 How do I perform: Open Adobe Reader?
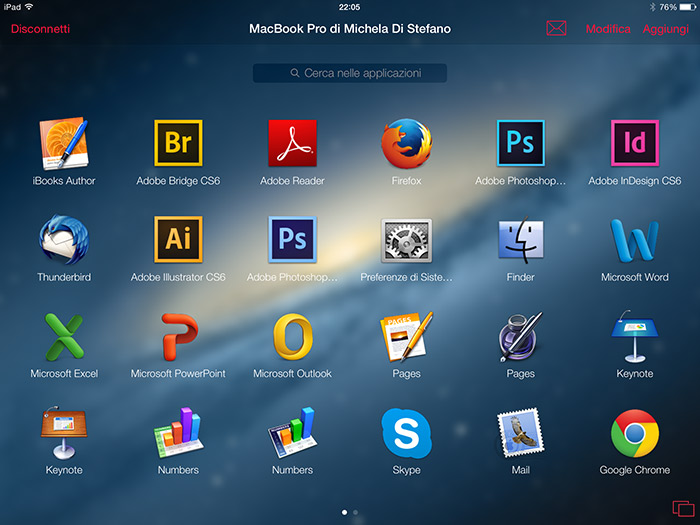pos(292,143)
